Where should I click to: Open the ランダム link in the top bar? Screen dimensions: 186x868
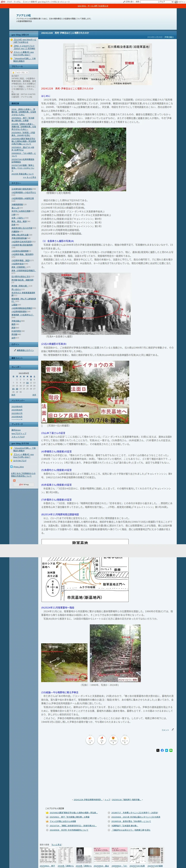coord(17,2)
